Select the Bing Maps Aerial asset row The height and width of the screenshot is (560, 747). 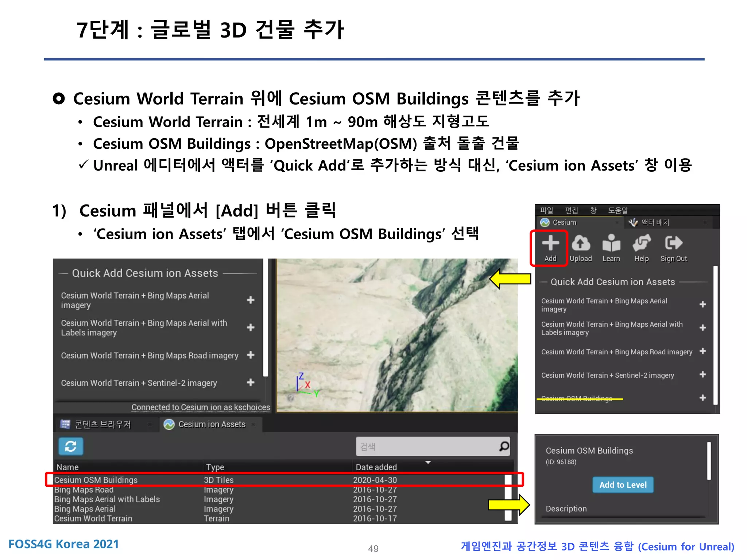click(279, 509)
